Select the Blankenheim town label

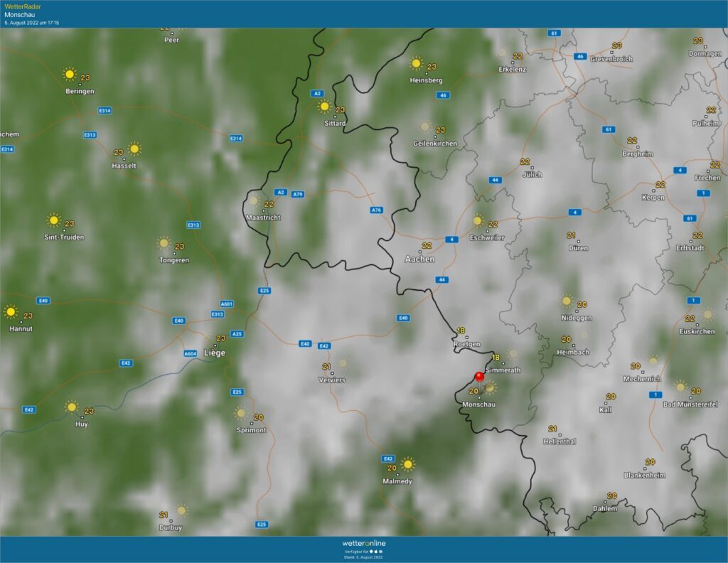[x=644, y=476]
